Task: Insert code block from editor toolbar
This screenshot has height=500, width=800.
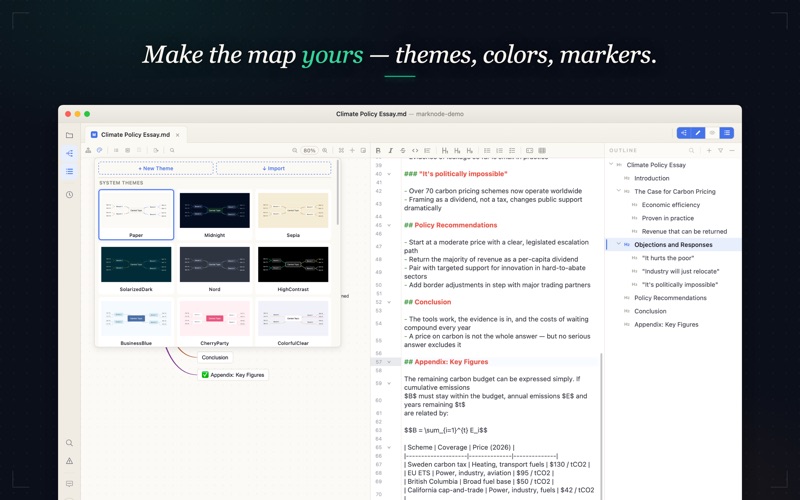Action: [530, 151]
